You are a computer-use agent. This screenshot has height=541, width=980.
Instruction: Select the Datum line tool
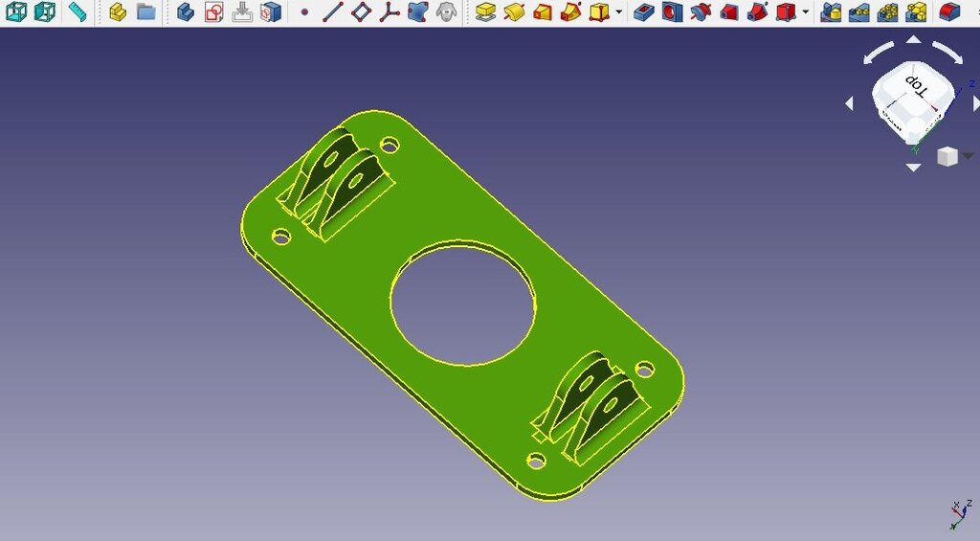point(332,12)
